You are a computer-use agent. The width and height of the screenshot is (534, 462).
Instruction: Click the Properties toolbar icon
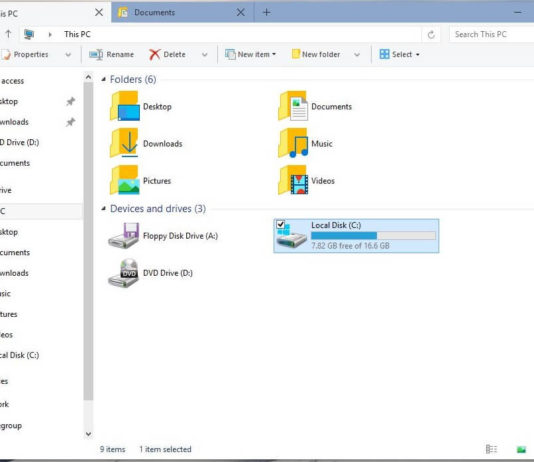(x=6, y=54)
